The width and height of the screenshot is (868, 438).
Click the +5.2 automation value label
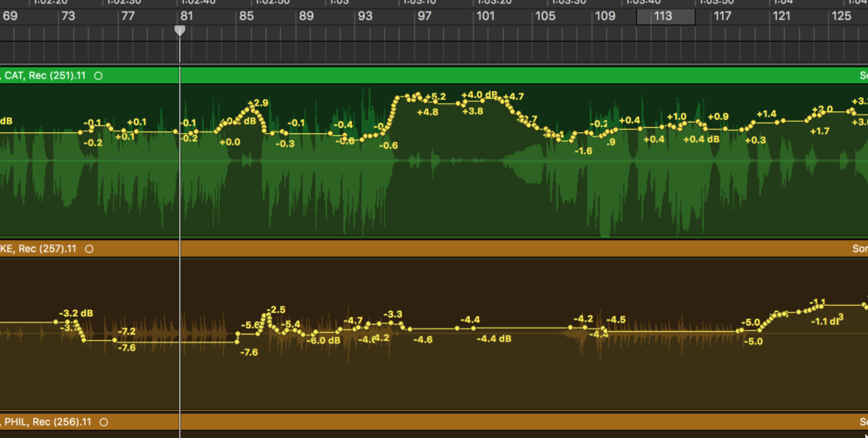click(436, 97)
